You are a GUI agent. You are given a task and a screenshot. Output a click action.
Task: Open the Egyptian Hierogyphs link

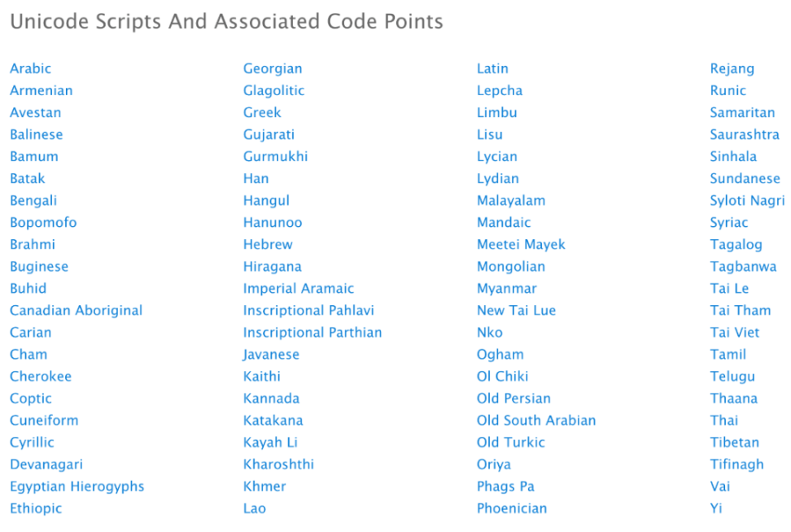[77, 486]
